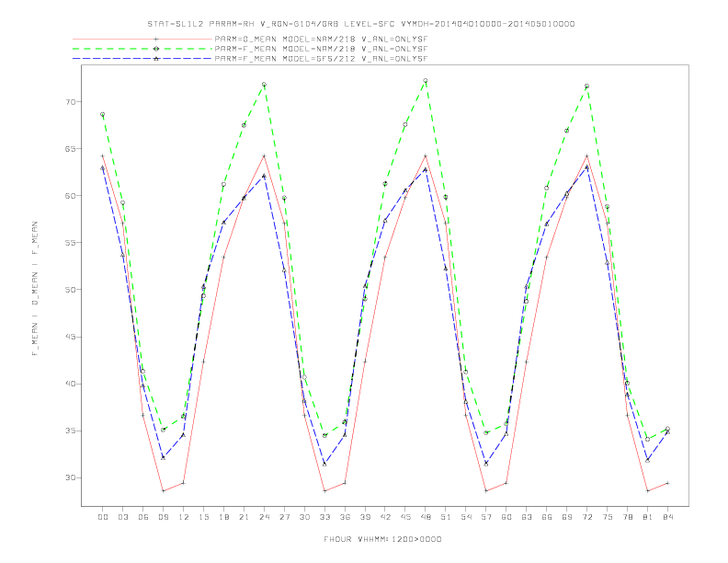This screenshot has height=563, width=728.
Task: Select the red O_MEAN NAM/218 legend label
Action: [321, 40]
